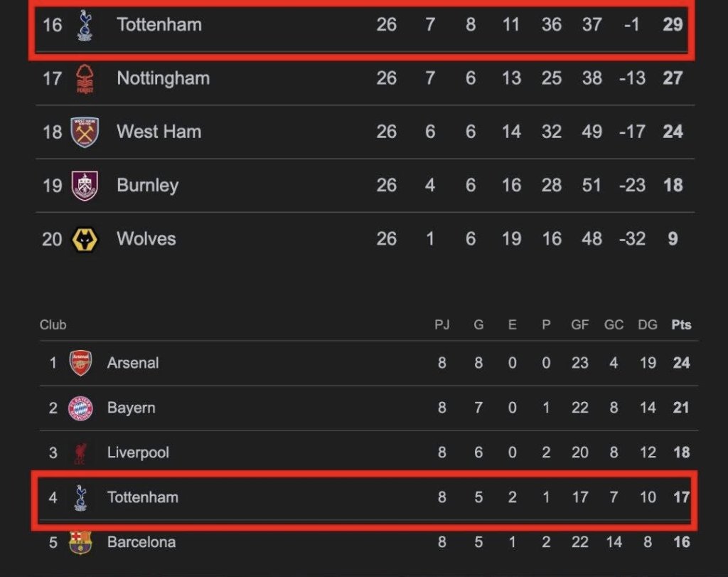The height and width of the screenshot is (577, 728).
Task: Open the Barcelona team link
Action: (x=141, y=542)
